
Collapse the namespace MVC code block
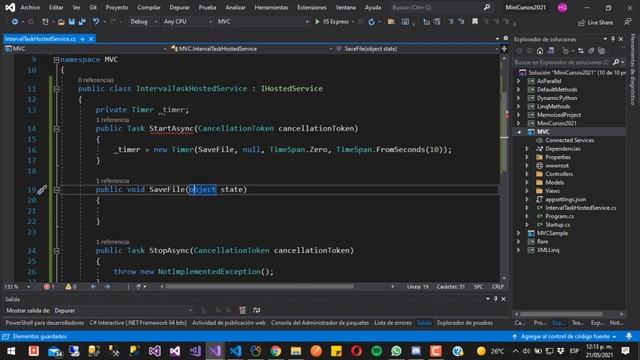pyautogui.click(x=56, y=60)
